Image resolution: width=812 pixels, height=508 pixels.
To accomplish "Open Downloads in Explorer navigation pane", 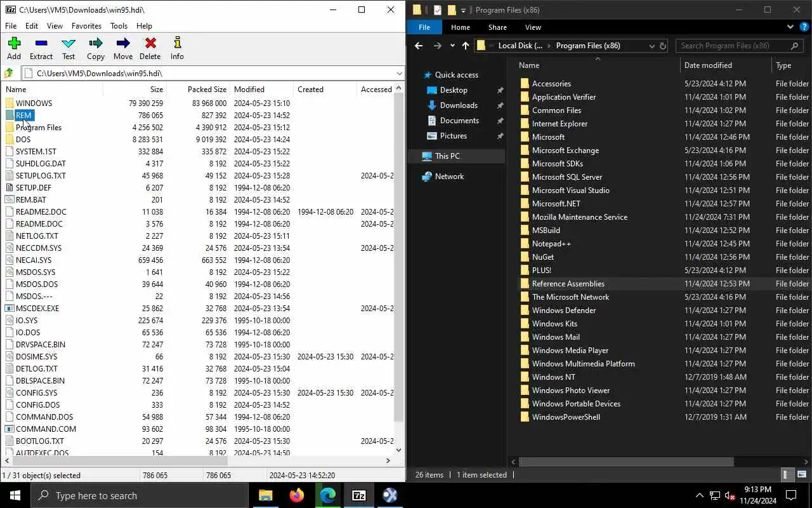I will (x=459, y=105).
